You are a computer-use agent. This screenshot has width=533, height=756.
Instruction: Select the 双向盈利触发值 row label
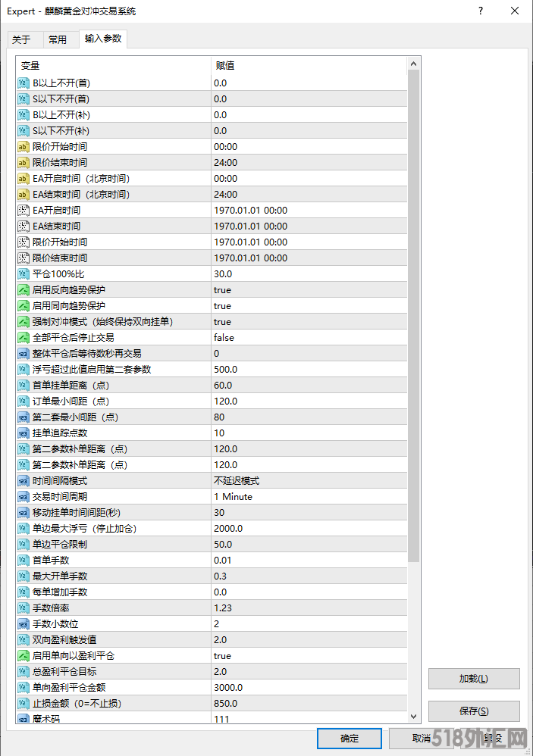click(64, 640)
